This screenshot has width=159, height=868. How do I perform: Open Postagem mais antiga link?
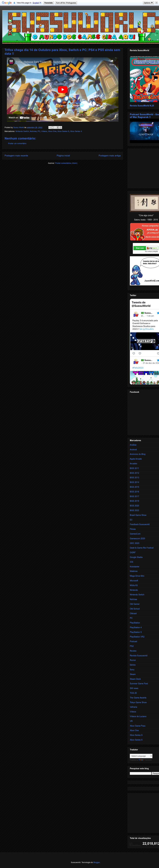(109, 155)
